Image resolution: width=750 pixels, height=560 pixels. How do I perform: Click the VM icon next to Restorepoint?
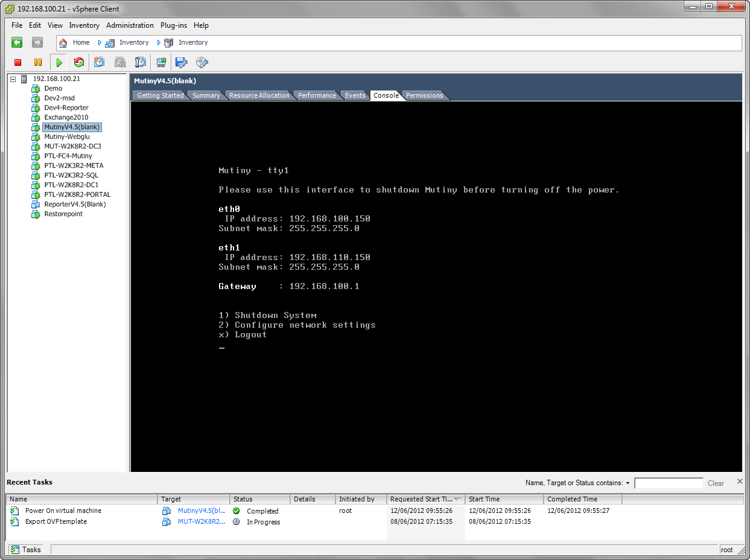tap(36, 214)
